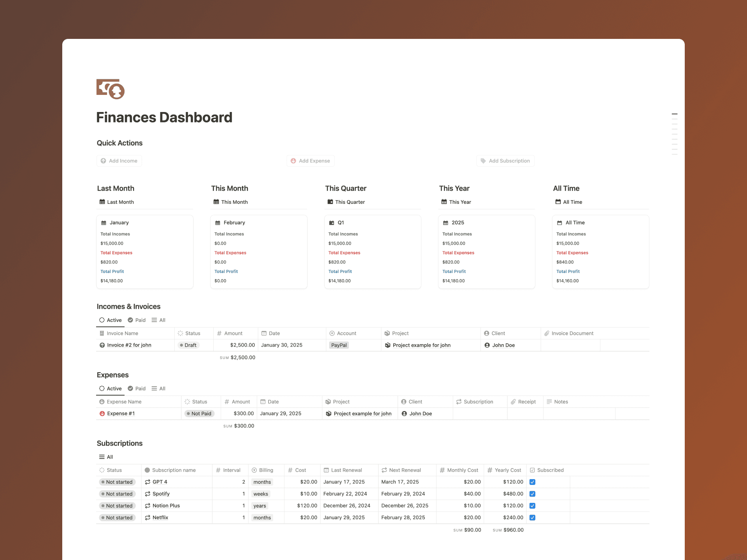Click the Add Subscription quick action
This screenshot has width=747, height=560.
505,161
